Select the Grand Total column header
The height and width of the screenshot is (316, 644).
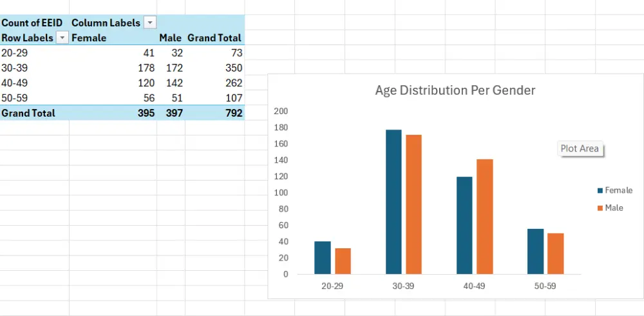(x=215, y=38)
